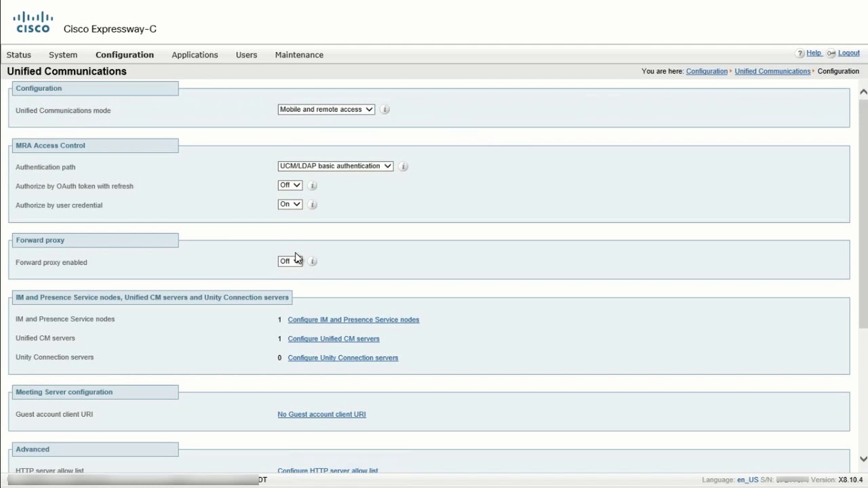The image size is (868, 488).
Task: Open Forward proxy enabled dropdown
Action: (290, 261)
